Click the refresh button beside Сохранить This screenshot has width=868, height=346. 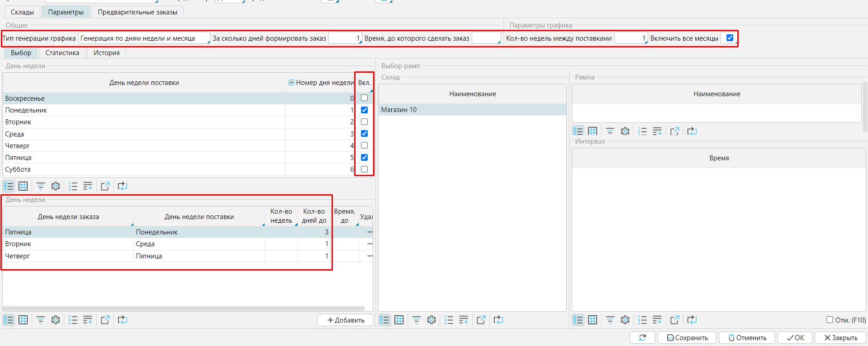coord(642,337)
